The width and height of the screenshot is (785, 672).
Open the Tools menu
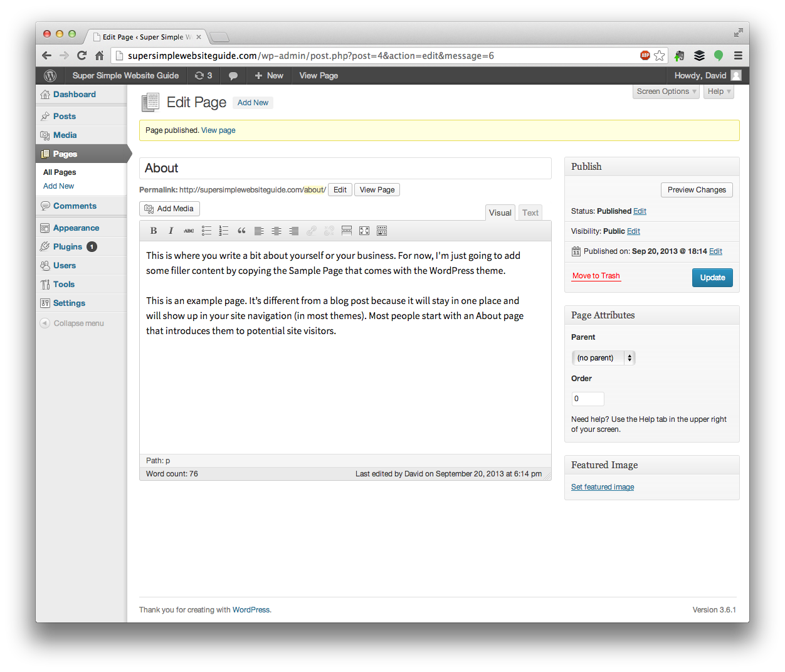point(81,285)
